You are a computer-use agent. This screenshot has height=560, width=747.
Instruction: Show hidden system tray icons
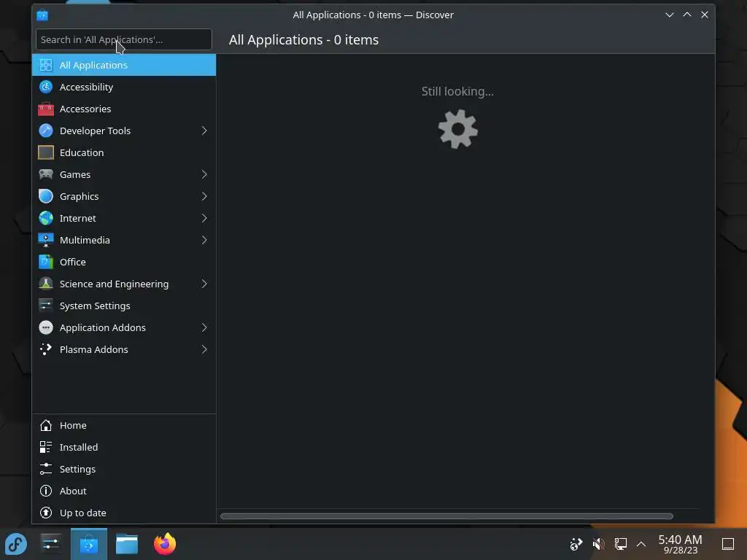click(641, 544)
